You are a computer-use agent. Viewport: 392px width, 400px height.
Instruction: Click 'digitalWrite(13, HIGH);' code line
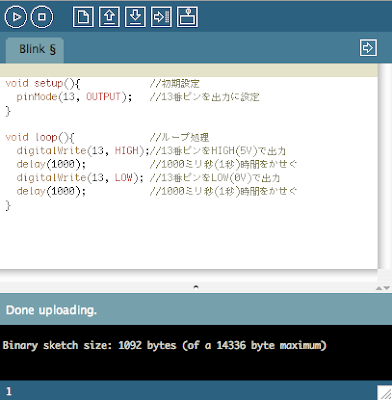(x=83, y=151)
